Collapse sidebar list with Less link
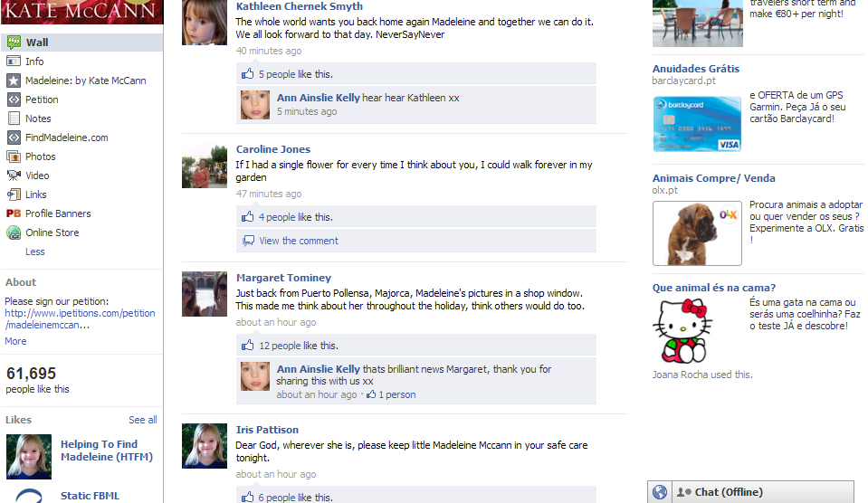This screenshot has width=868, height=503. click(x=35, y=251)
